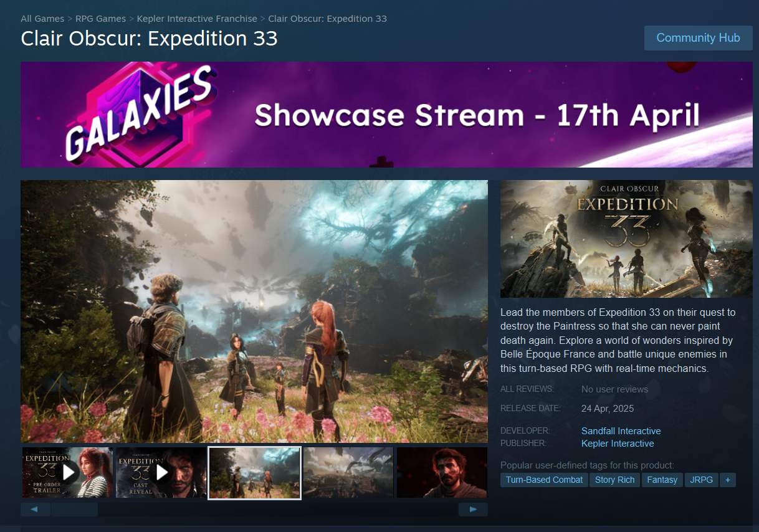
Task: Choose the Fantasy tag
Action: [662, 480]
